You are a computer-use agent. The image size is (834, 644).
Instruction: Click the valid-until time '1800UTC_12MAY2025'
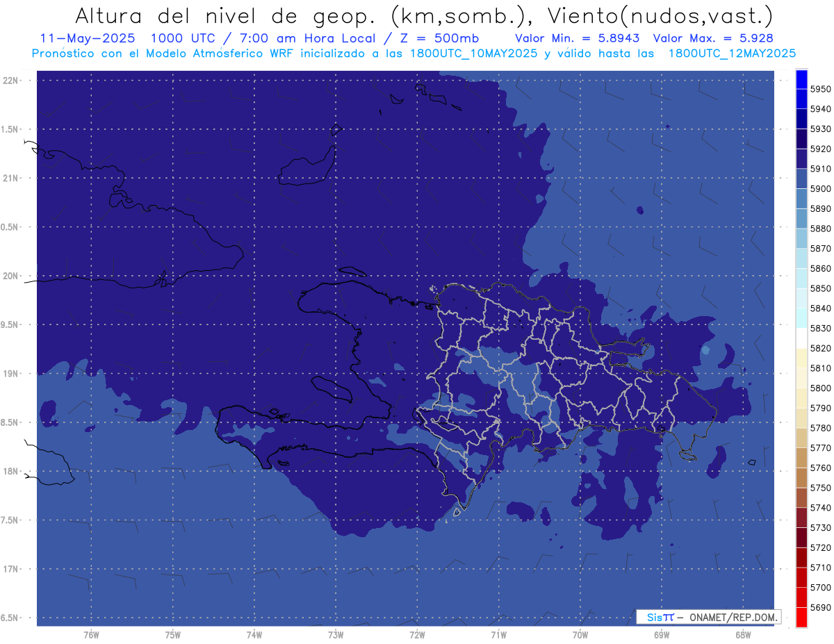pos(732,53)
